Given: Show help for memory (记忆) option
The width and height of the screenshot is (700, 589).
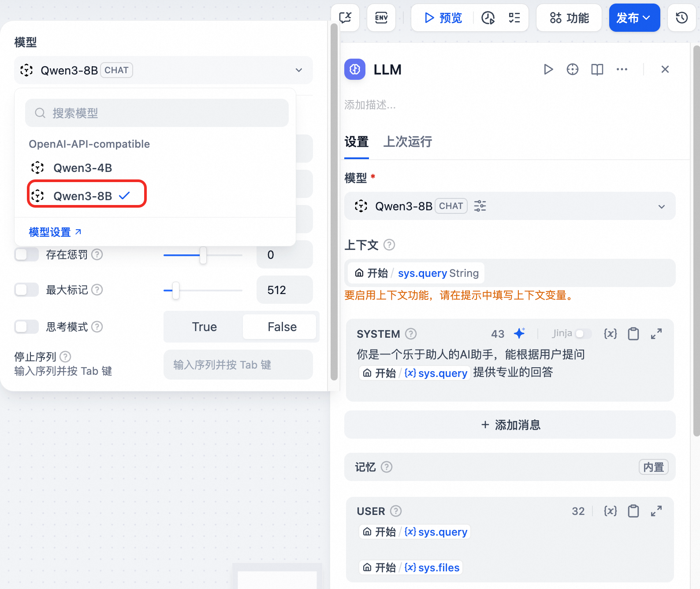Looking at the screenshot, I should tap(387, 467).
